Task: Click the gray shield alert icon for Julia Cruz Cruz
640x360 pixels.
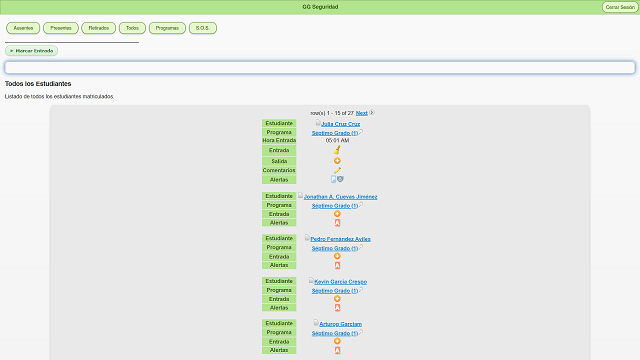Action: 340,179
